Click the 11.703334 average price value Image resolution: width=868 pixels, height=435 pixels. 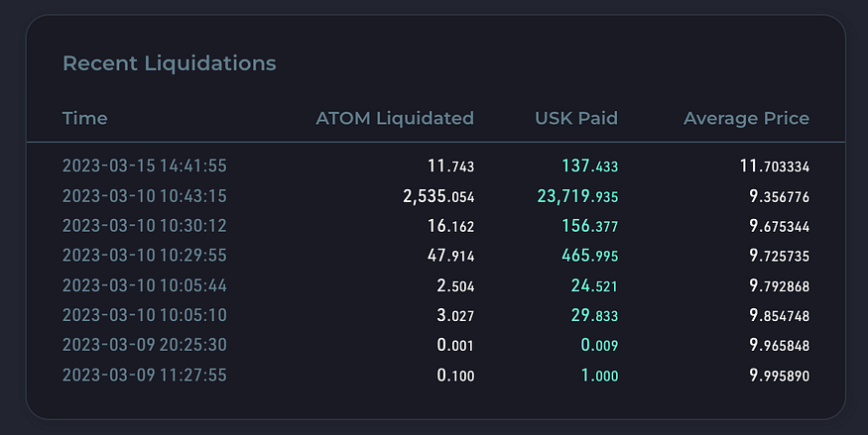point(775,165)
